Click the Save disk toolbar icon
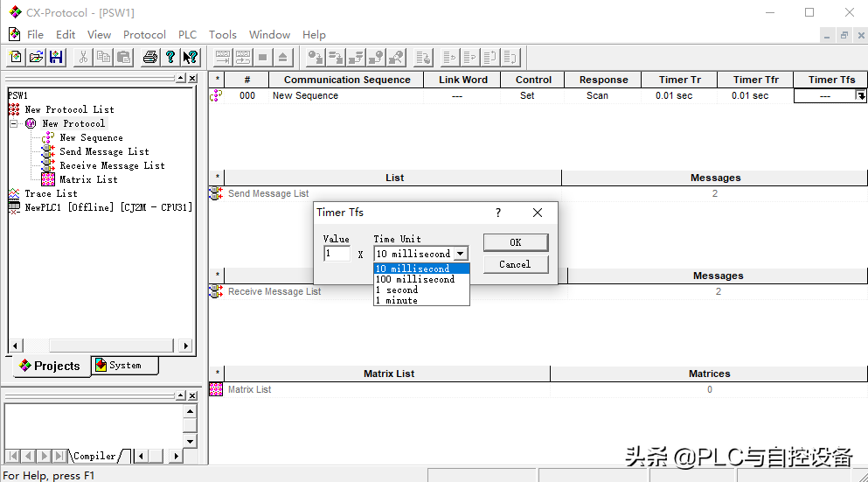Viewport: 868px width, 482px height. (x=56, y=57)
